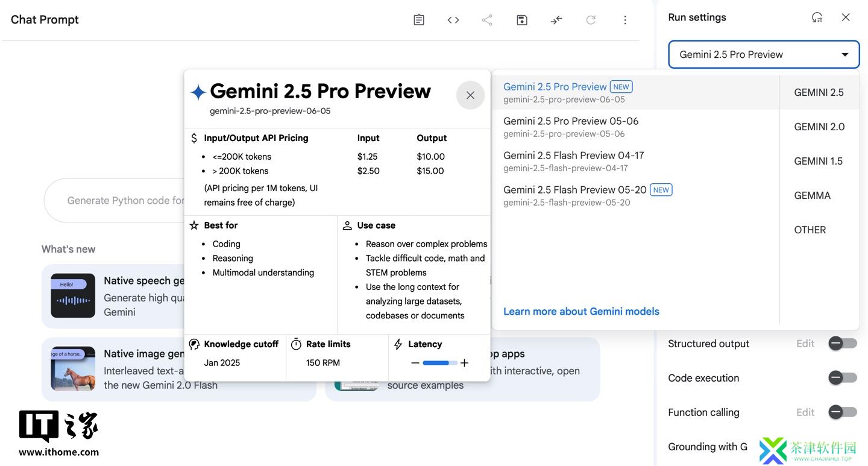868x466 pixels.
Task: Click the lightning bolt Latency icon
Action: tap(398, 344)
